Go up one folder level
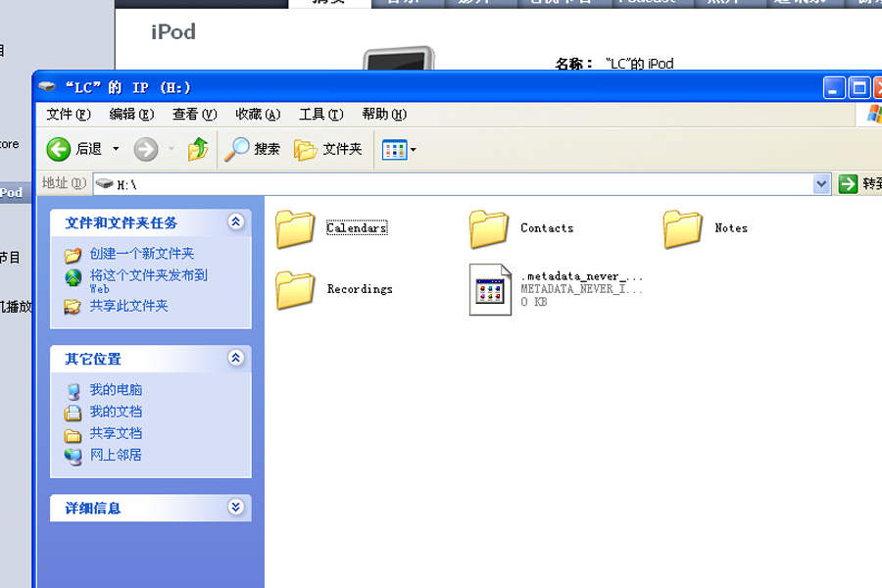 pos(197,149)
